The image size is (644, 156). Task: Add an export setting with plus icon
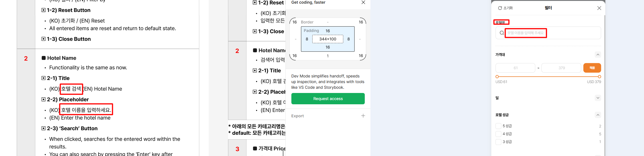[363, 116]
